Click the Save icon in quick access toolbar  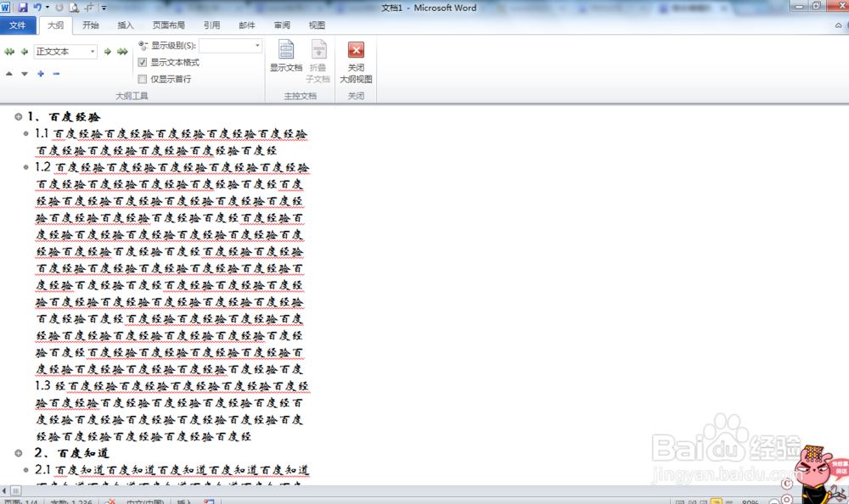23,8
